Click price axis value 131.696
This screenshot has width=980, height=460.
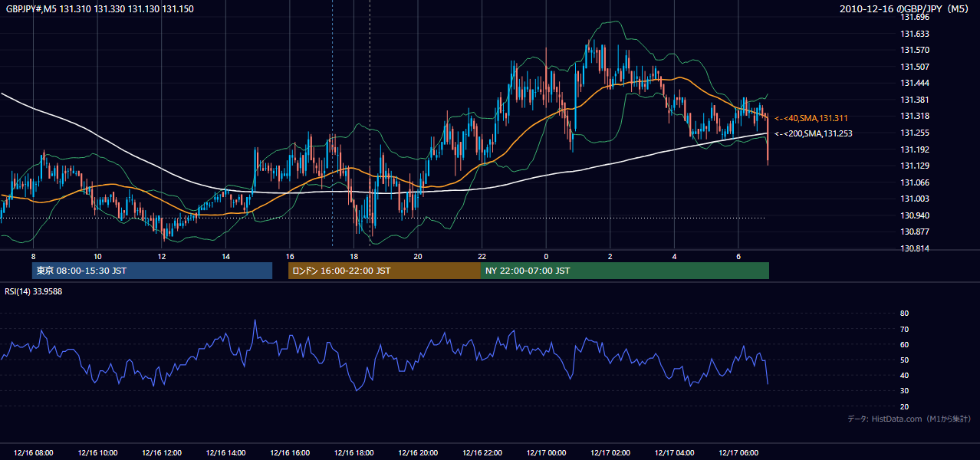(914, 17)
